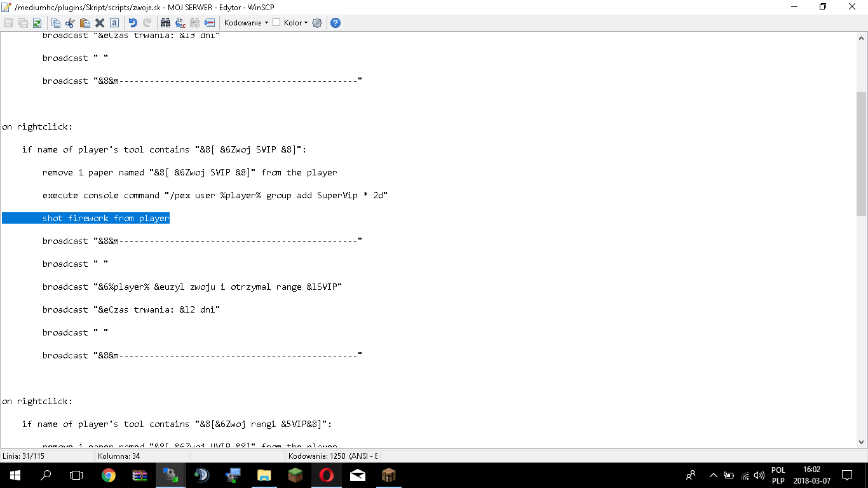The height and width of the screenshot is (488, 868).
Task: Open the Kolor dropdown arrow
Action: (306, 23)
